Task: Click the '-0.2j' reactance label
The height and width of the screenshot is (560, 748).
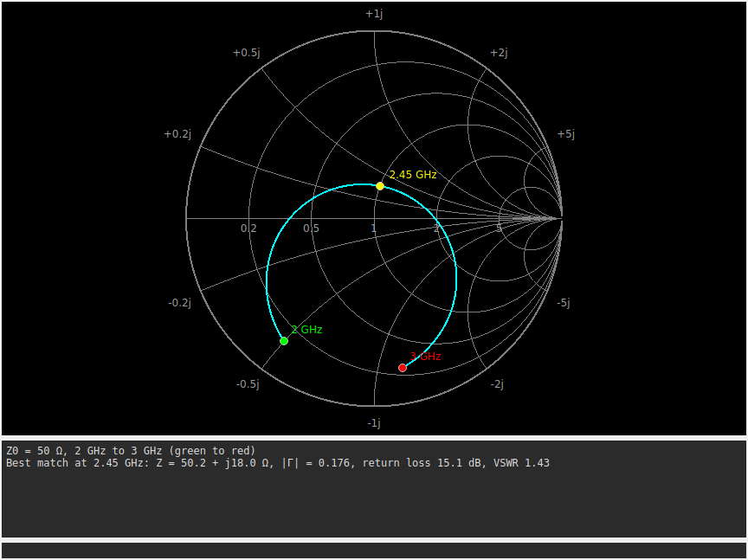Action: pyautogui.click(x=179, y=303)
